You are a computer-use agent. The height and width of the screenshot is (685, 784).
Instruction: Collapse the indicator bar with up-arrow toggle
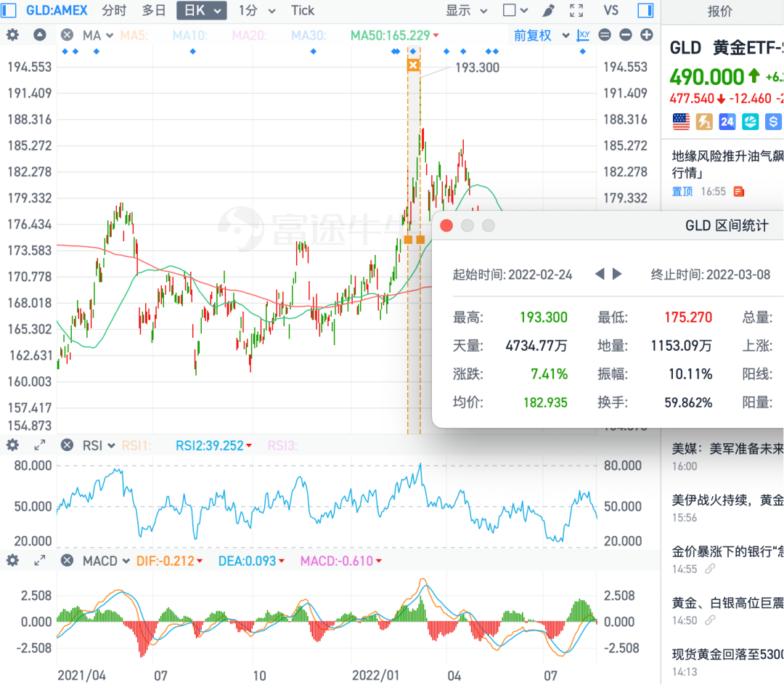[x=39, y=34]
